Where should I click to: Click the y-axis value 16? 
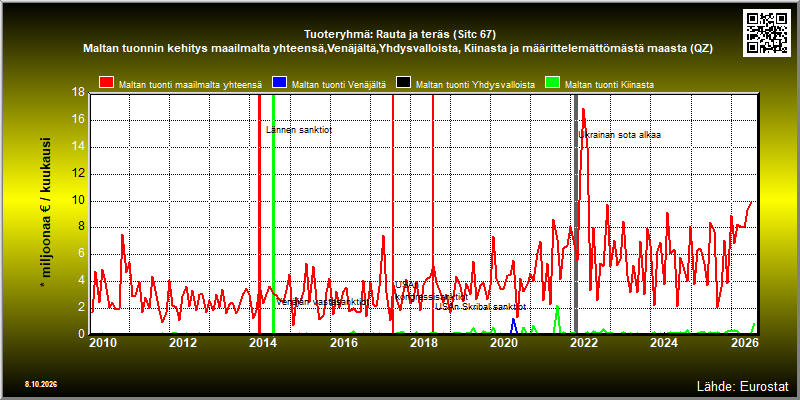pyautogui.click(x=78, y=120)
